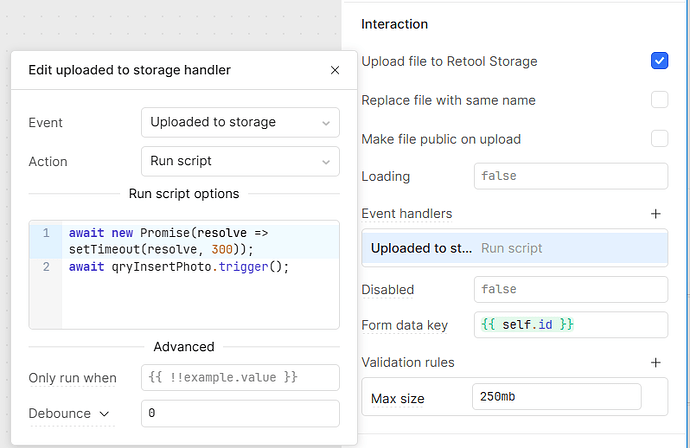Screen dimensions: 690x448
Task: Close the edit handler popup
Action: pos(335,70)
